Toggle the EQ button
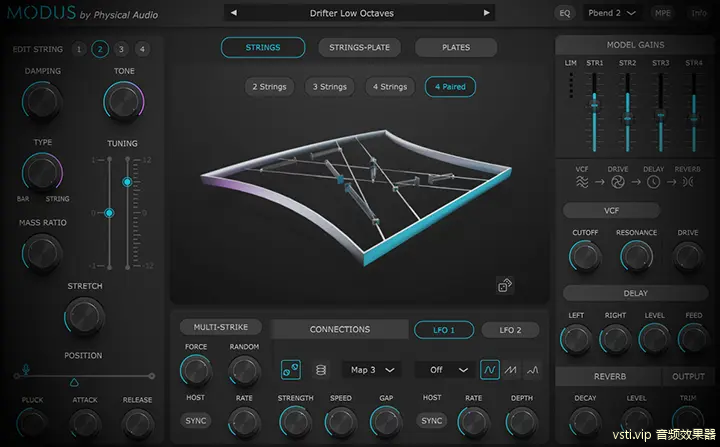720x447 pixels. (x=565, y=13)
